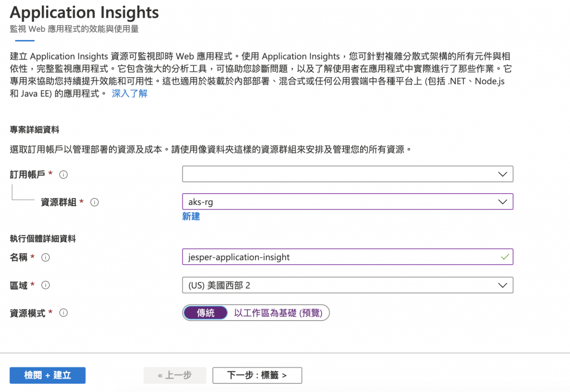Click the « 上一步 button
This screenshot has height=392, width=570.
click(175, 375)
